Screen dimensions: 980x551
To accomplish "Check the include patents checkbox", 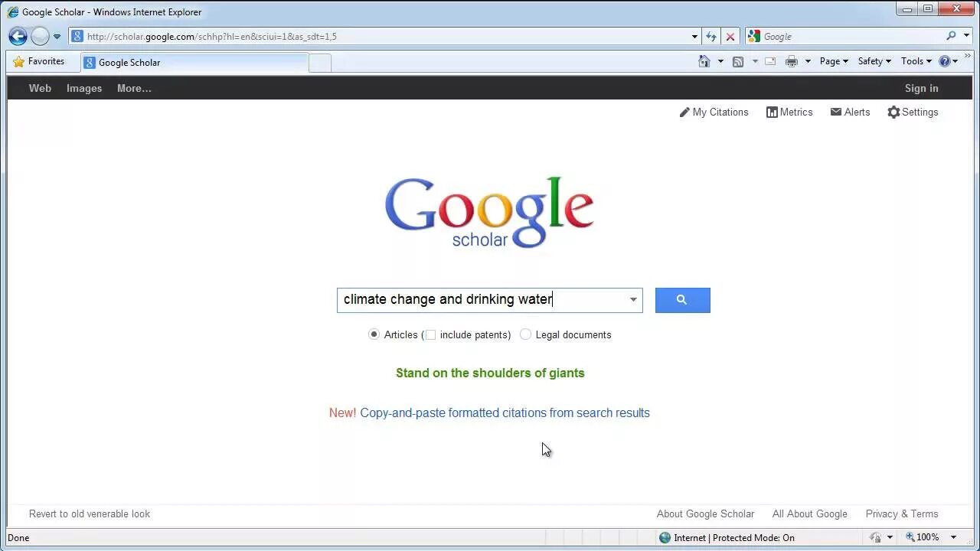I will (x=430, y=335).
